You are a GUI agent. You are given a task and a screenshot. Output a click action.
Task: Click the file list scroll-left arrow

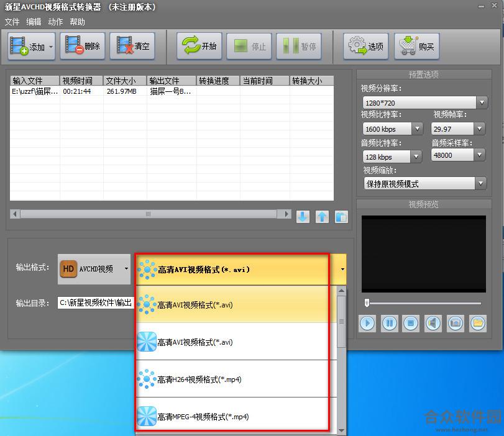pyautogui.click(x=15, y=214)
